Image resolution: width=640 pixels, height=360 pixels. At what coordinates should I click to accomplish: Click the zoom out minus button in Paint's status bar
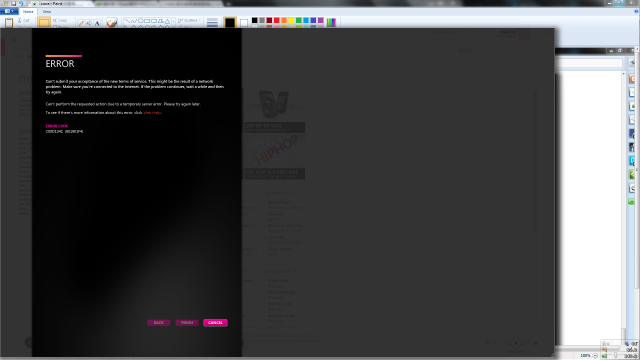point(595,356)
